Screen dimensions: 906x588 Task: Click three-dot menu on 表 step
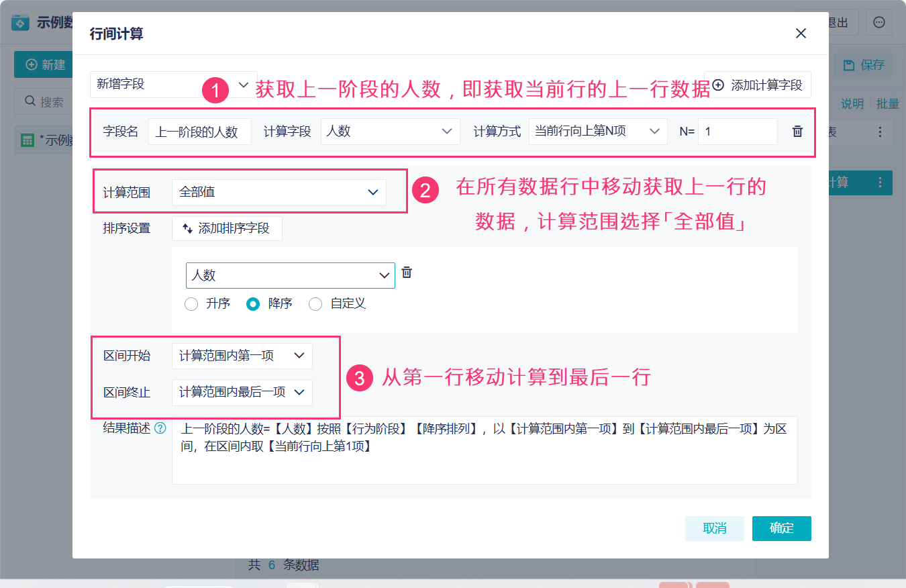(x=880, y=133)
